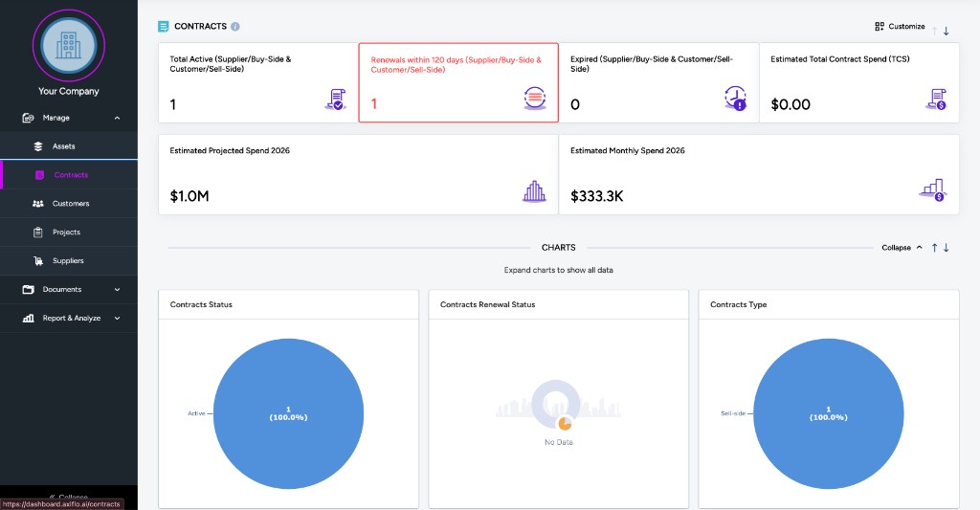Click the Contracts Status blue pie slice
Image resolution: width=980 pixels, height=510 pixels.
[288, 413]
